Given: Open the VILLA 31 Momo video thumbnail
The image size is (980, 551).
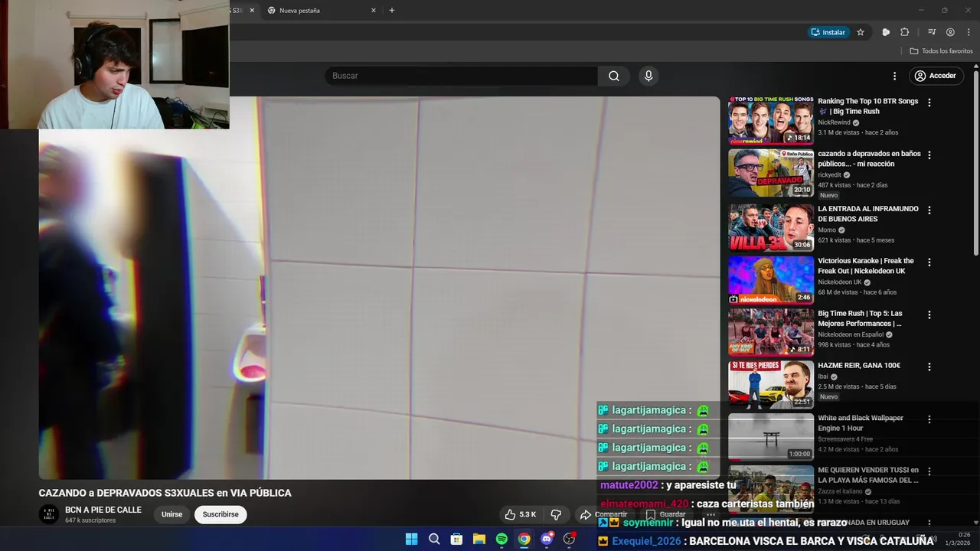Looking at the screenshot, I should point(771,227).
